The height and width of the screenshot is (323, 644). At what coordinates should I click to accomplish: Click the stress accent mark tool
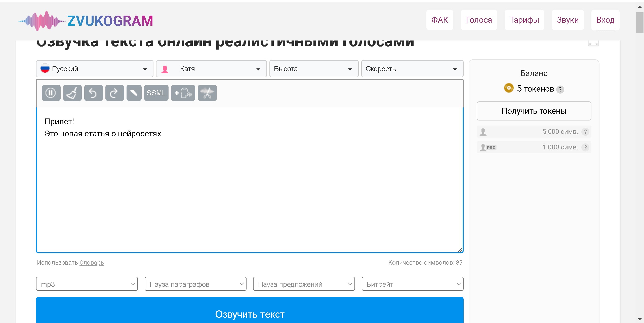pyautogui.click(x=134, y=93)
